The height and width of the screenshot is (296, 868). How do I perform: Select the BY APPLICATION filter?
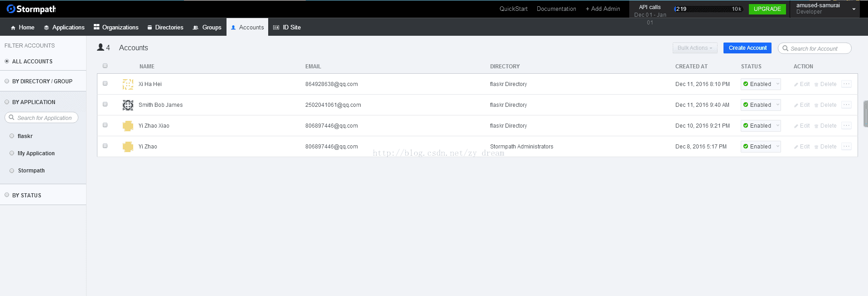click(x=29, y=102)
